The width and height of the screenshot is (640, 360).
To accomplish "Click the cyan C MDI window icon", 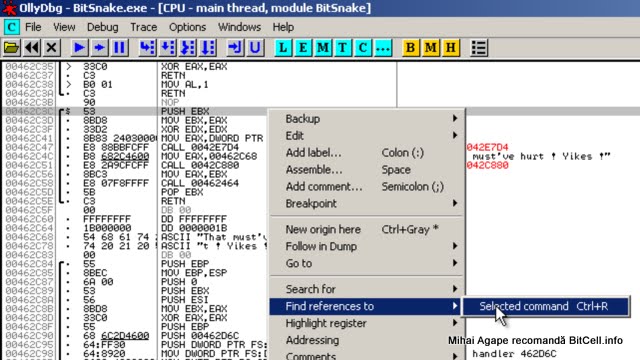I will [x=11, y=27].
